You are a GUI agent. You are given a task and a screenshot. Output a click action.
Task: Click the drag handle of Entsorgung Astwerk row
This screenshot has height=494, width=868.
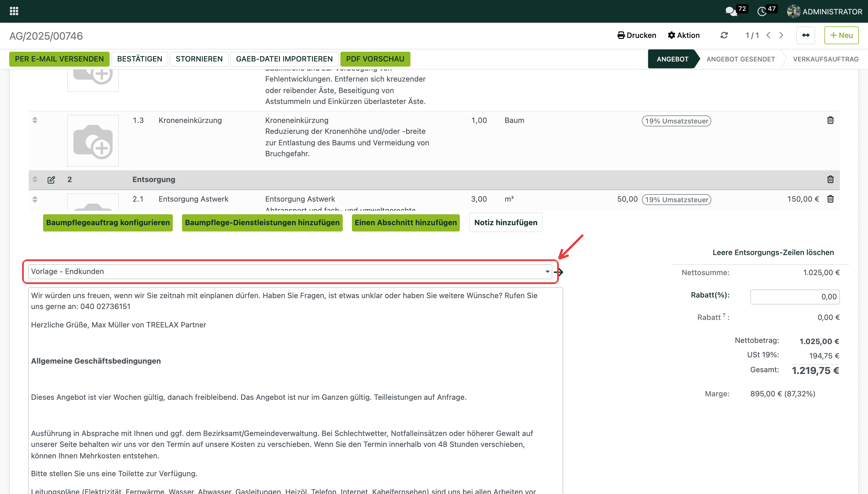click(x=35, y=199)
